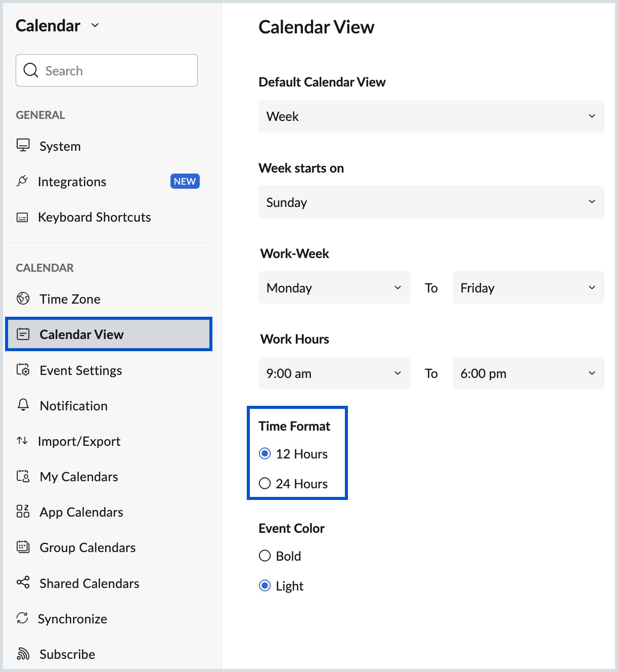Image resolution: width=618 pixels, height=672 pixels.
Task: Open the Import/Export settings section
Action: 79,441
